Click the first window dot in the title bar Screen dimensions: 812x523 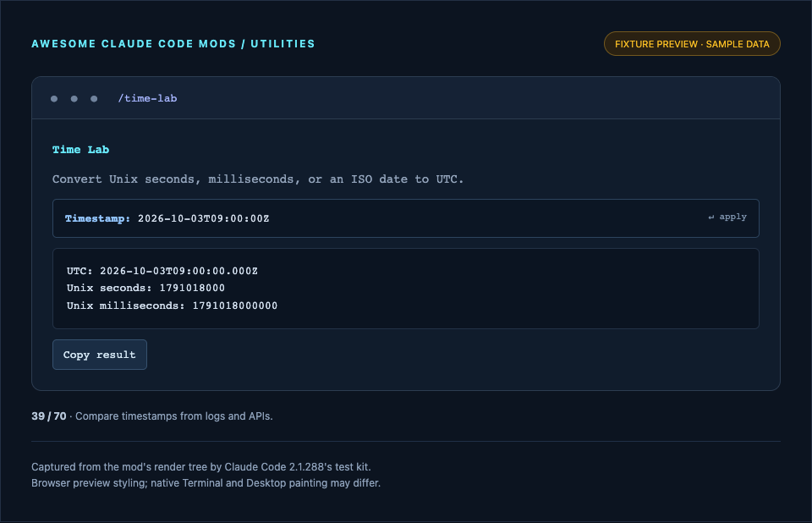coord(54,98)
